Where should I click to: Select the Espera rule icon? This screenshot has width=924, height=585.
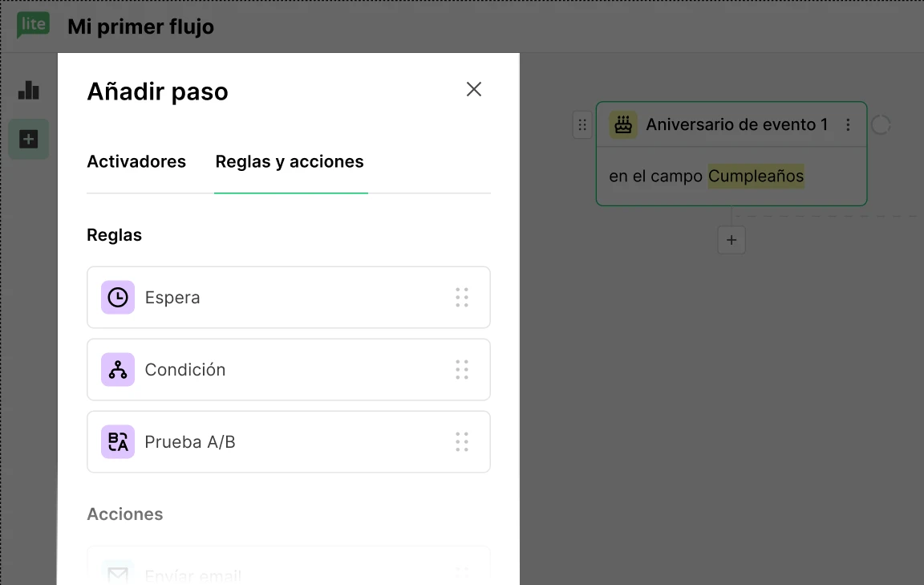pos(118,297)
